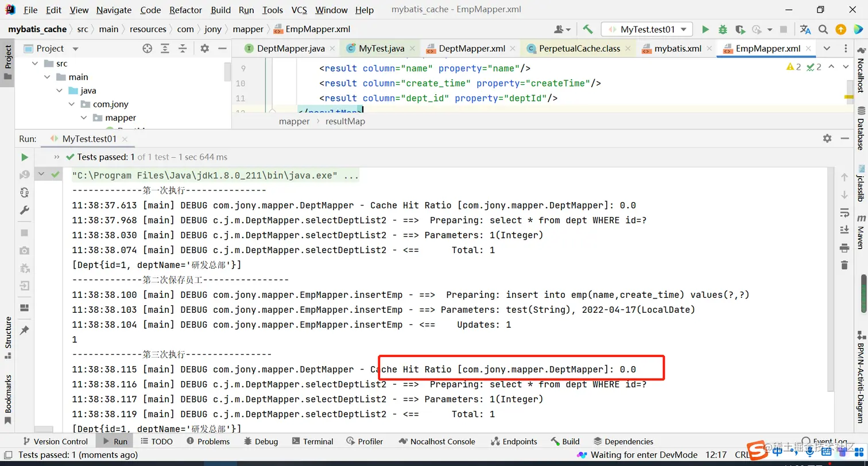Click the grey stop square in Run panel

(x=24, y=232)
